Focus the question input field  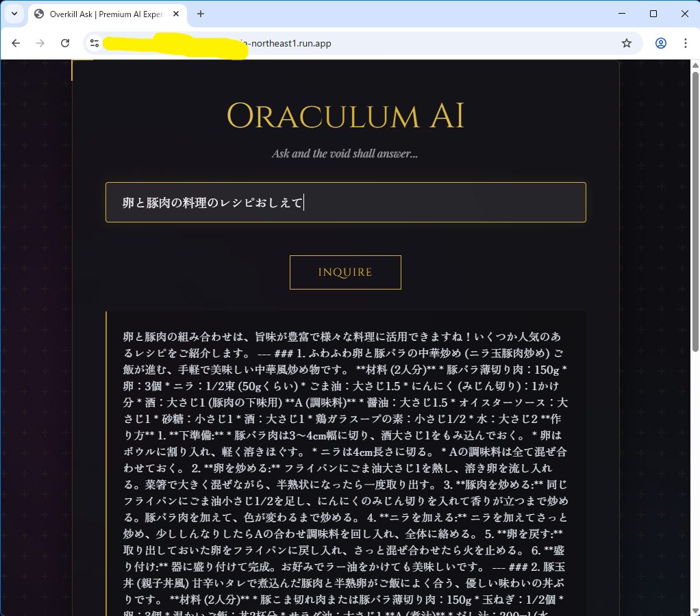click(345, 202)
